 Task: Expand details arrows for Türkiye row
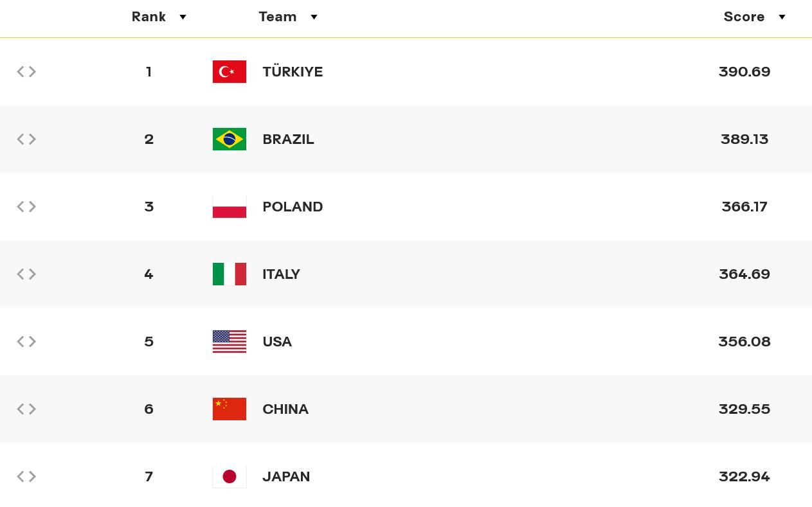pos(26,71)
